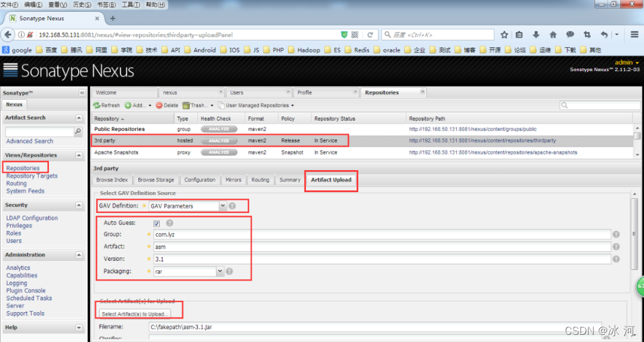Click the Version input field
644x342 pixels.
pyautogui.click(x=382, y=259)
